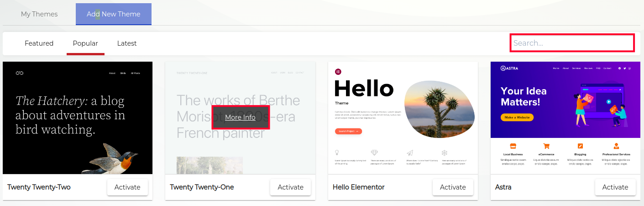The height and width of the screenshot is (206, 644).
Task: Click the Hello Elementor theme title
Action: (x=358, y=187)
